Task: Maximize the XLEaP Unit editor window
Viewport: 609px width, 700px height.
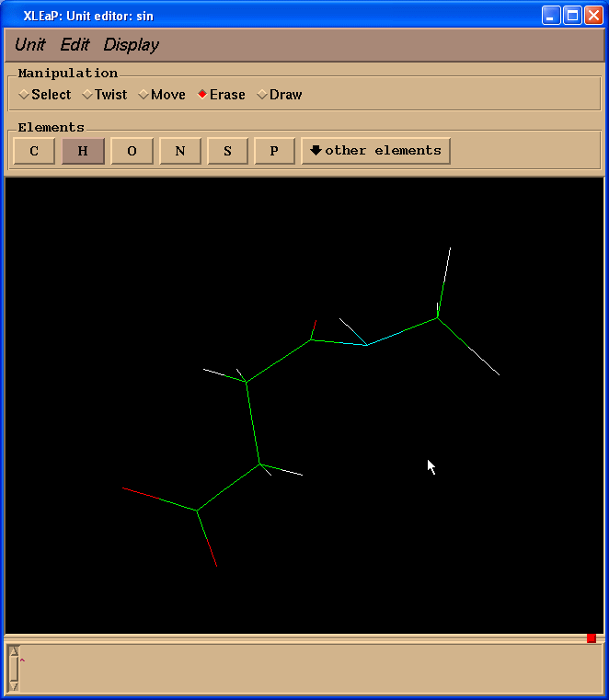Action: pyautogui.click(x=572, y=16)
